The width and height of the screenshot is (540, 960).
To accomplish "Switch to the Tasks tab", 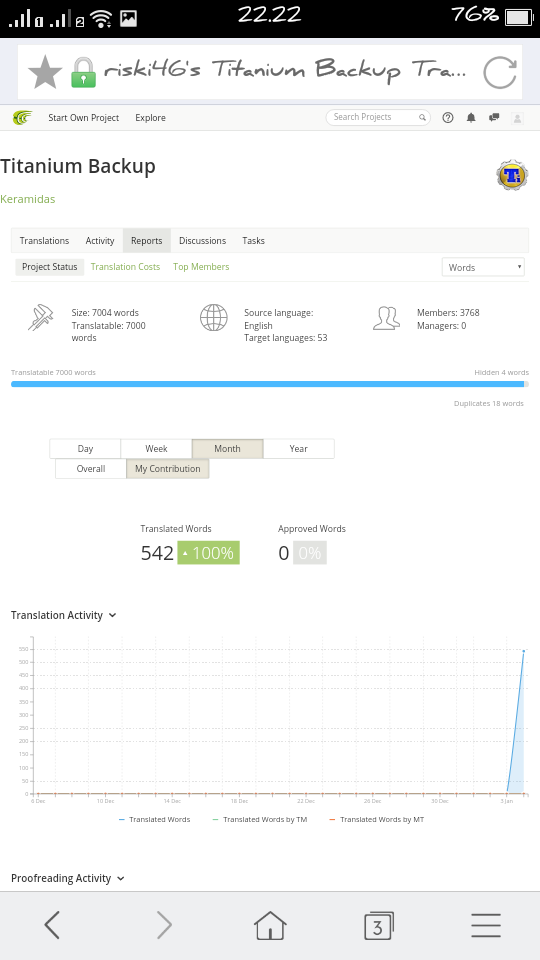I will [253, 241].
